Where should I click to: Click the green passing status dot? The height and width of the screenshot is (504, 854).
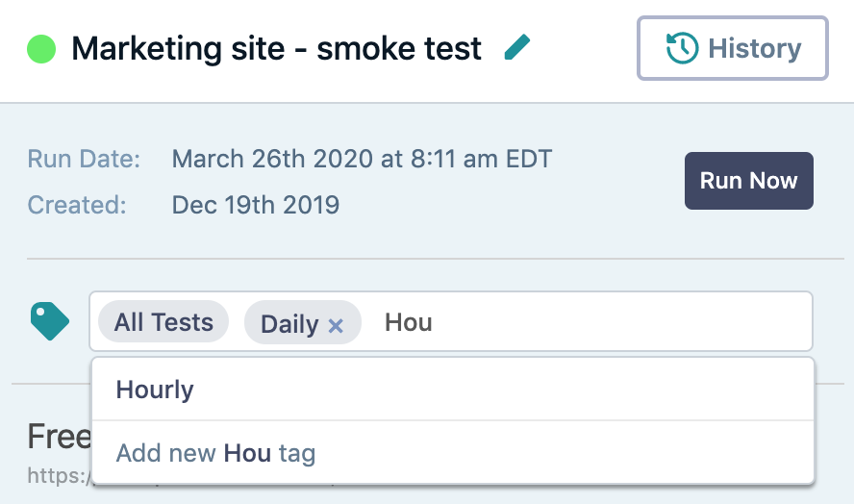coord(41,49)
